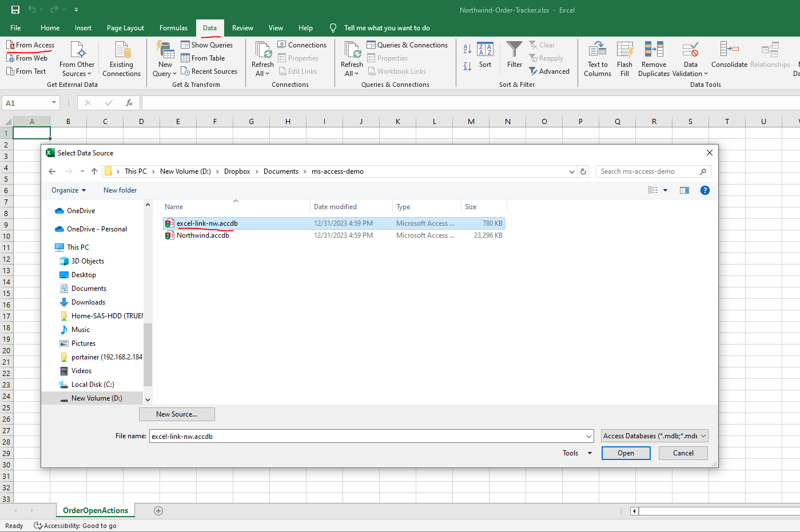800x532 pixels.
Task: Select the excel-link-nw.accdb file
Action: click(x=334, y=223)
